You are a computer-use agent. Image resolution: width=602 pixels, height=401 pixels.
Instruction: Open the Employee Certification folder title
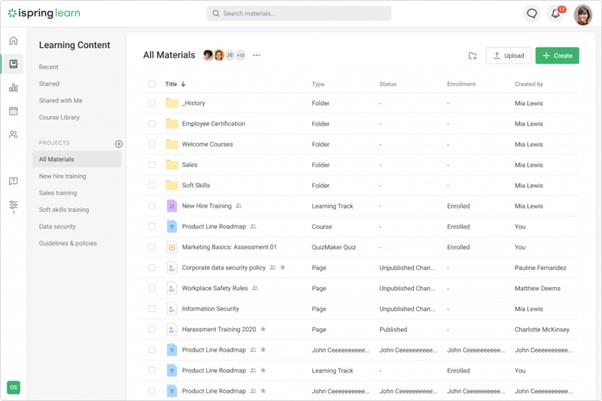pyautogui.click(x=213, y=123)
